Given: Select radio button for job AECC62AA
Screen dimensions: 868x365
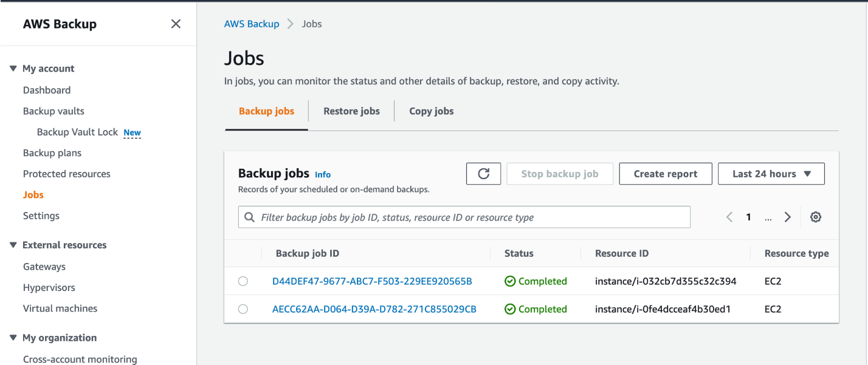Looking at the screenshot, I should 243,309.
